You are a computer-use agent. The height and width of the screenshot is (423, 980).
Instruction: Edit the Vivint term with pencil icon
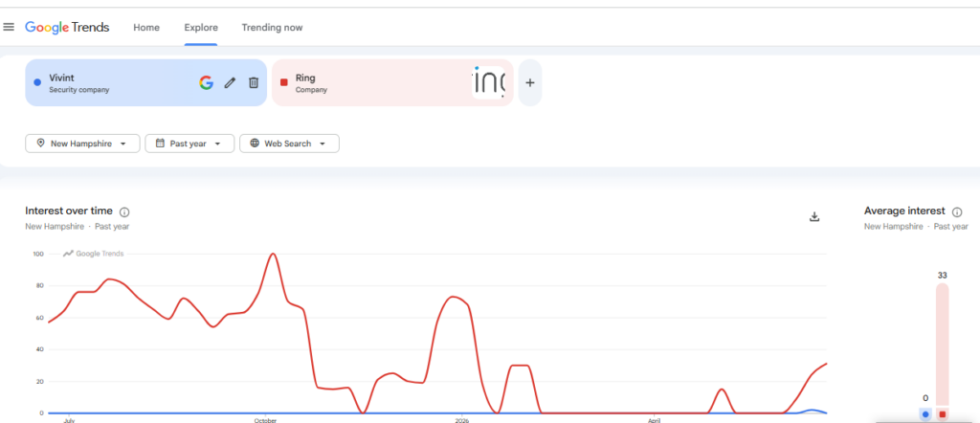point(230,82)
